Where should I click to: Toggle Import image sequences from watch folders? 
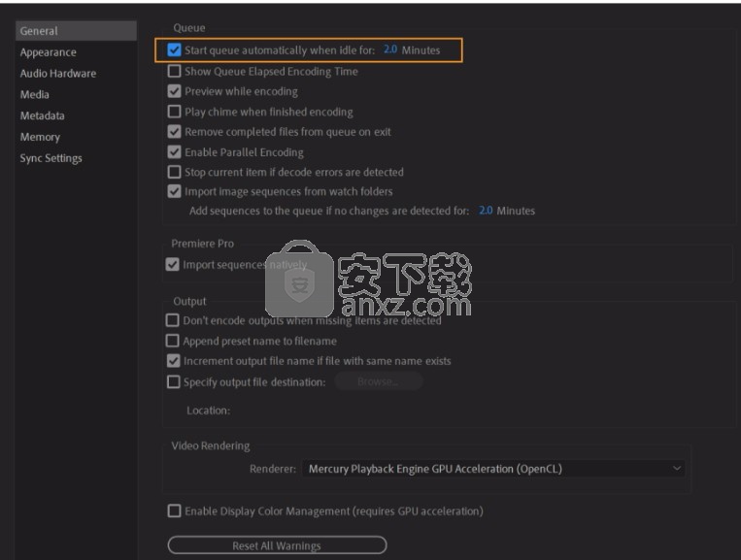point(174,191)
